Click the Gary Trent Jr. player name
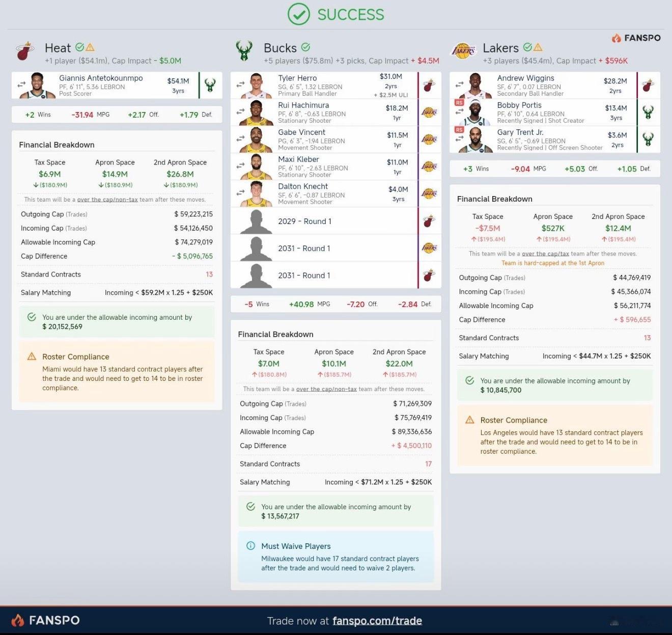The width and height of the screenshot is (672, 635). [x=520, y=132]
